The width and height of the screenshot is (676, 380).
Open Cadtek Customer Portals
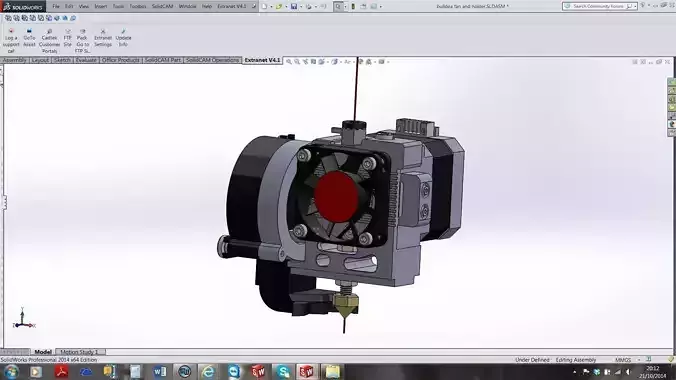(49, 41)
